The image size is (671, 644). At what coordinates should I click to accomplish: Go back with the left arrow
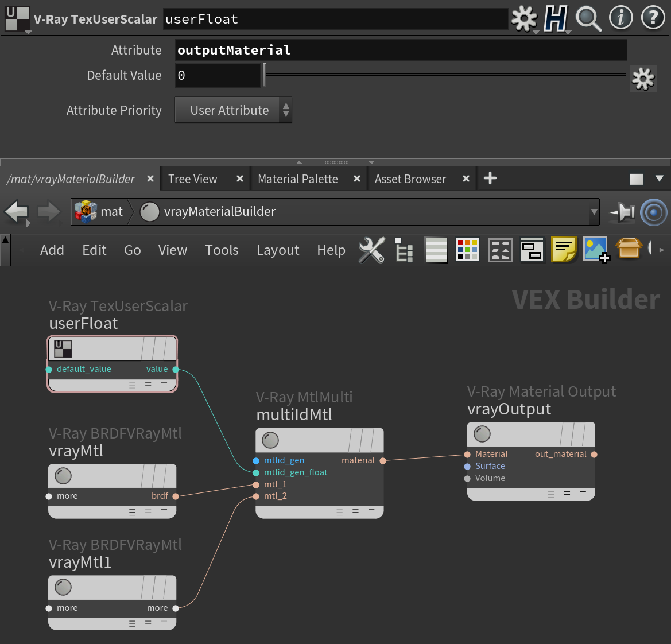(x=16, y=211)
